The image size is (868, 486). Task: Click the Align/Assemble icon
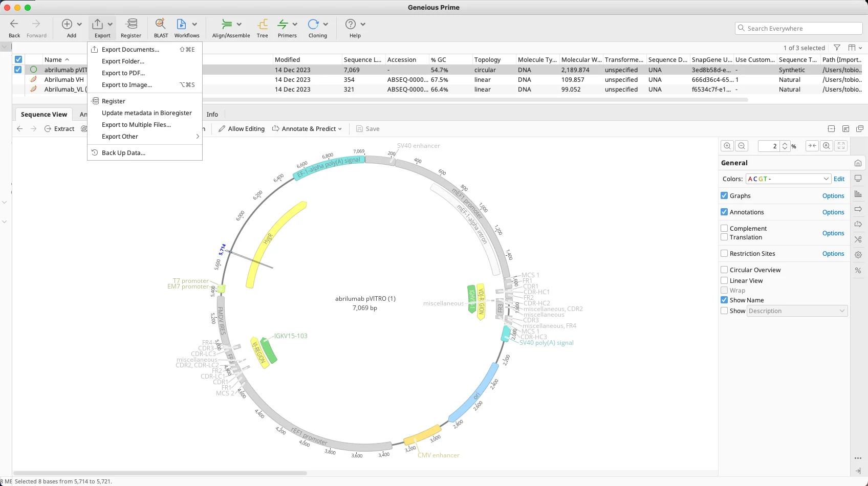coord(227,24)
